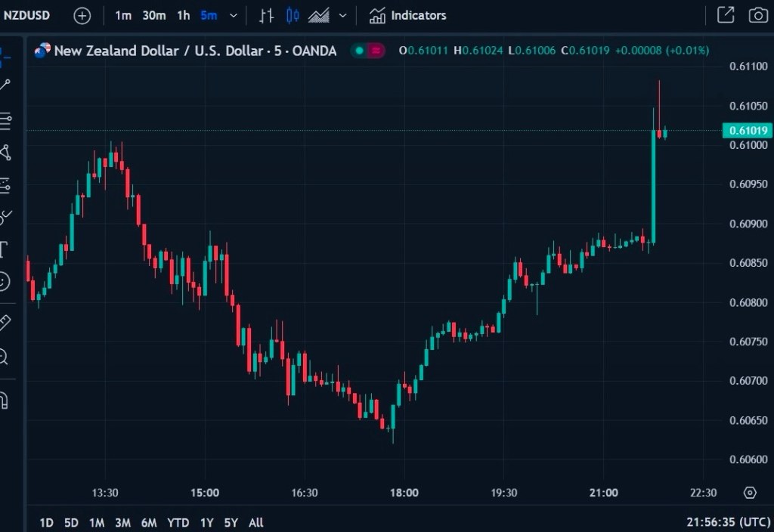
Task: Expand the time interval dropdown arrow
Action: click(233, 15)
